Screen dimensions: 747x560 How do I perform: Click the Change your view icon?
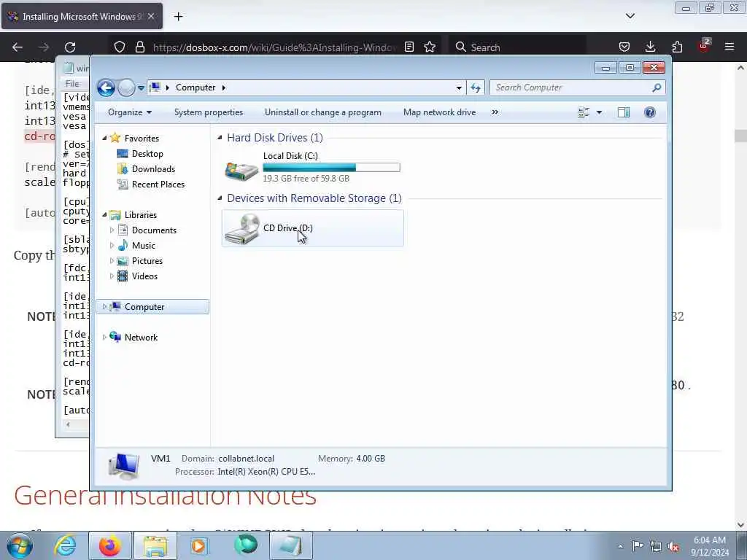[584, 112]
